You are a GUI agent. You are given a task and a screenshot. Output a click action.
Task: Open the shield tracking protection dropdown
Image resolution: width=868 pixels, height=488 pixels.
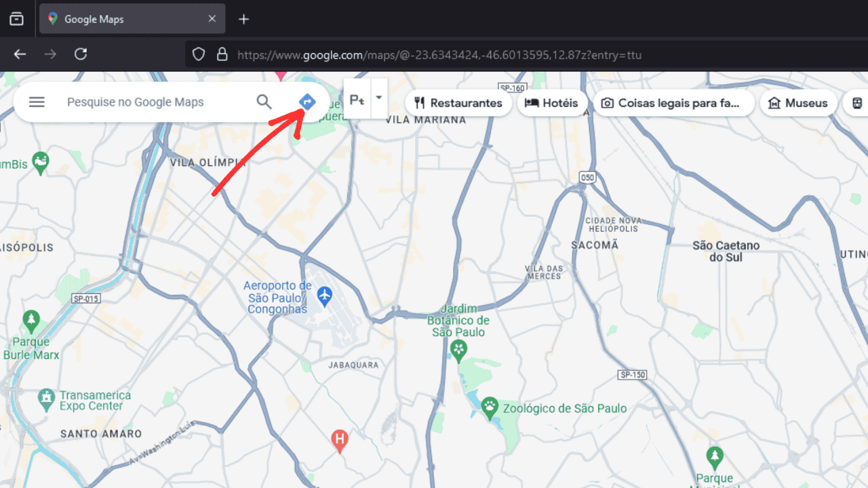click(198, 54)
